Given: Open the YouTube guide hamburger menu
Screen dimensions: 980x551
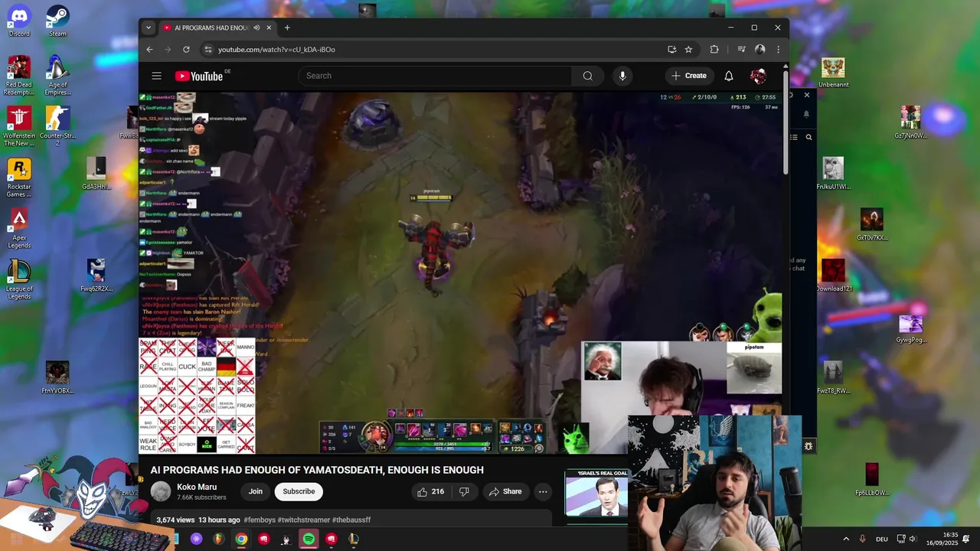Looking at the screenshot, I should pos(156,76).
